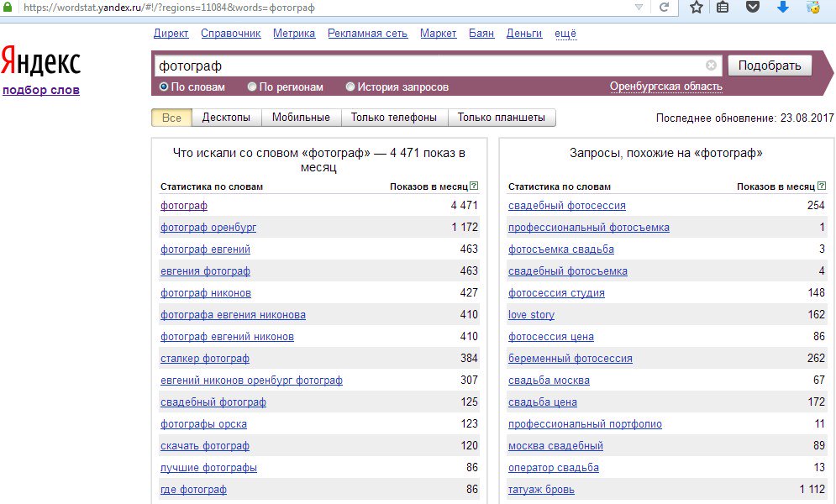Open the downloads arrow icon

783,7
